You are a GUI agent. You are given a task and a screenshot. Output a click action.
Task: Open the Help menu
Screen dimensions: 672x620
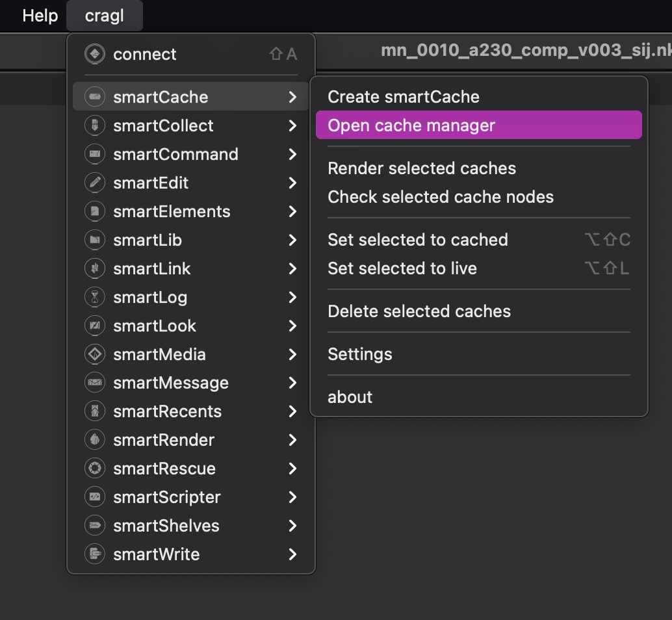click(40, 16)
